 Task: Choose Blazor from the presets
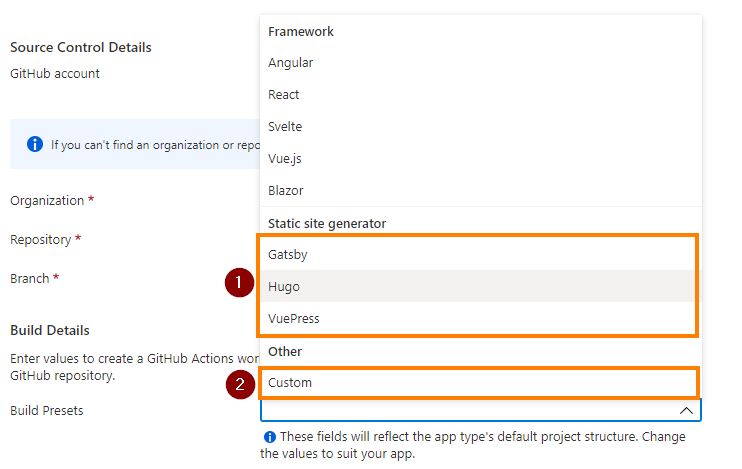480,190
